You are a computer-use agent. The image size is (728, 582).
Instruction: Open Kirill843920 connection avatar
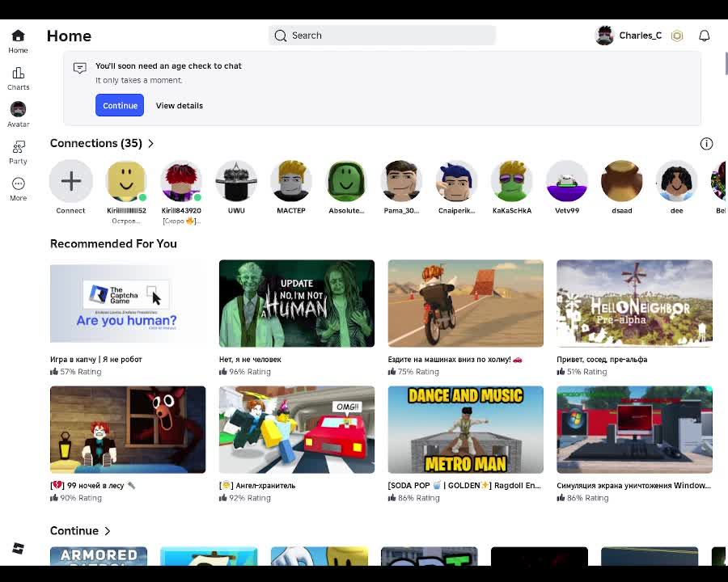[181, 181]
